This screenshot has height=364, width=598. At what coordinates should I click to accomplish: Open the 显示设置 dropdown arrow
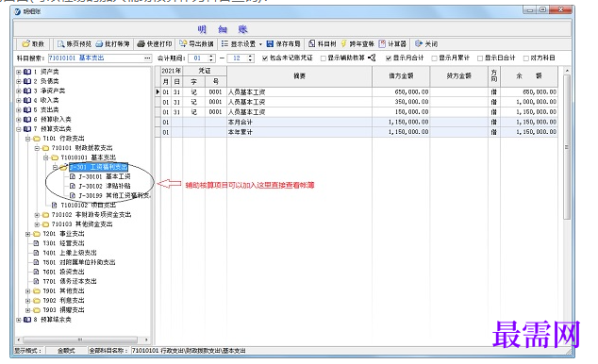pyautogui.click(x=261, y=44)
